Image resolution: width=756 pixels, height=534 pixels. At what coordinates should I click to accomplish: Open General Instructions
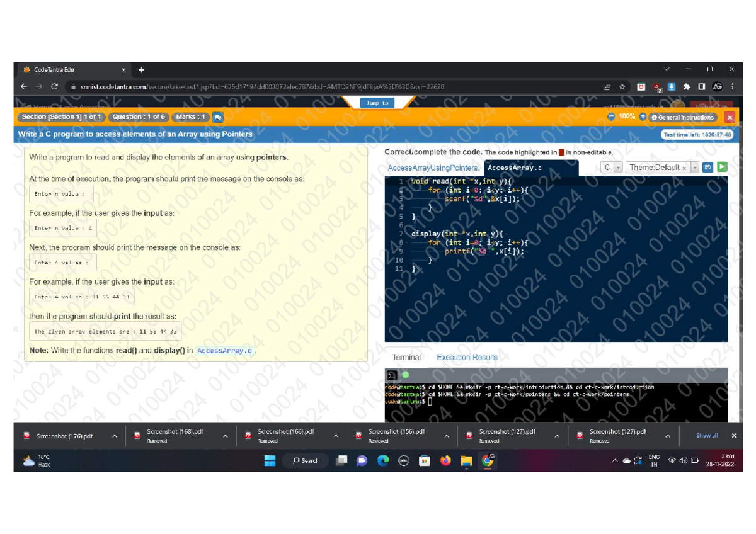pyautogui.click(x=683, y=117)
